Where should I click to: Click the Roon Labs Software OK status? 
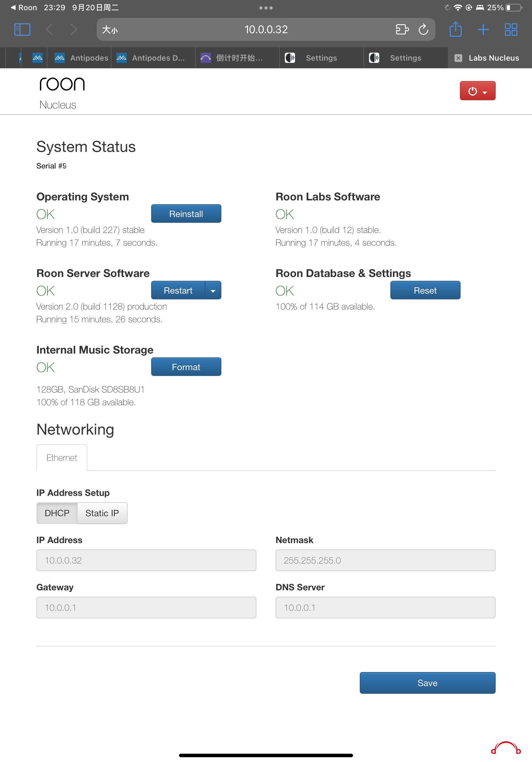(284, 214)
